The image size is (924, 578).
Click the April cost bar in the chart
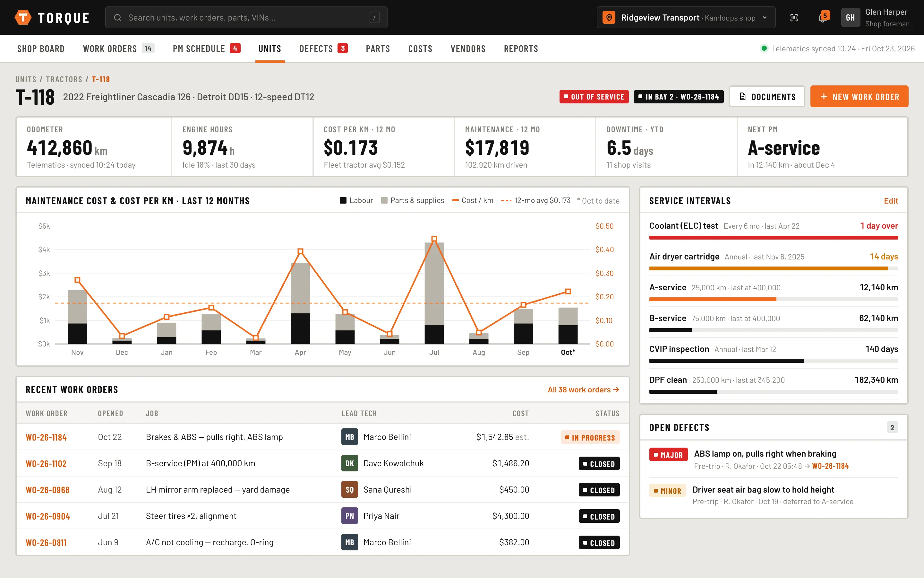pyautogui.click(x=300, y=303)
